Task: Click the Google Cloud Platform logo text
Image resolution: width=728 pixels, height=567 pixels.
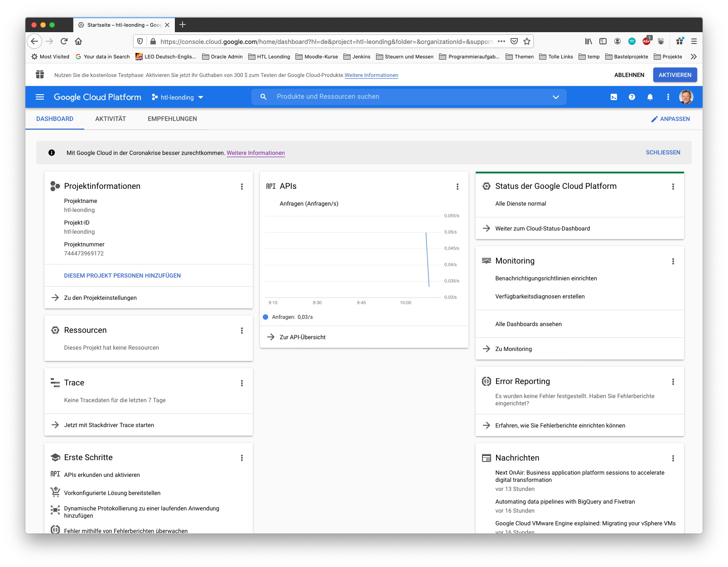Action: pyautogui.click(x=97, y=97)
